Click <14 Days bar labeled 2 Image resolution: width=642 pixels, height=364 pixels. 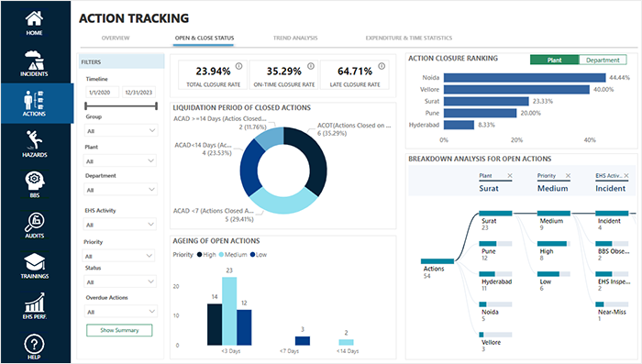pos(346,343)
